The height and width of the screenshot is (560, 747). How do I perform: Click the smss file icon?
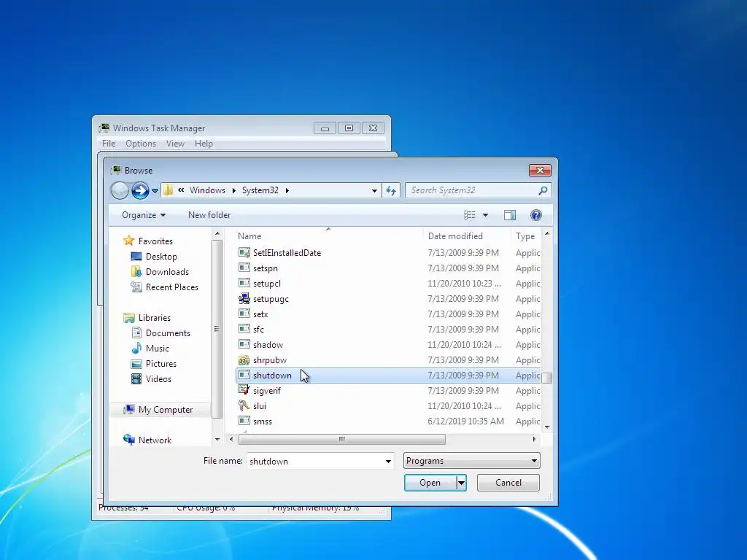(x=244, y=421)
